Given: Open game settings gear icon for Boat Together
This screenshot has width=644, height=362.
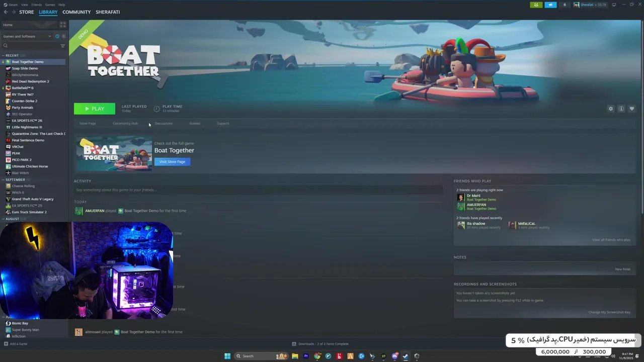Looking at the screenshot, I should [611, 109].
